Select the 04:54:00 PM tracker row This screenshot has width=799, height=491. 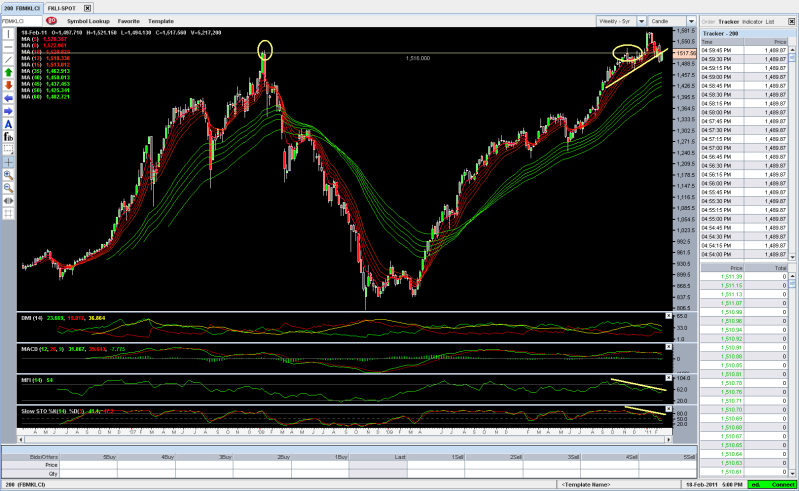coord(744,254)
